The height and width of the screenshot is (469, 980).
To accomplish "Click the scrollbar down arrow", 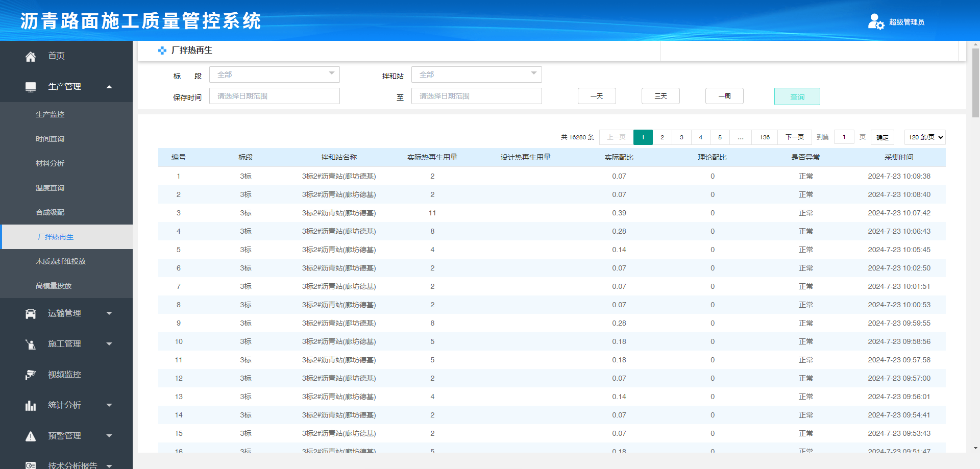I will click(975, 448).
